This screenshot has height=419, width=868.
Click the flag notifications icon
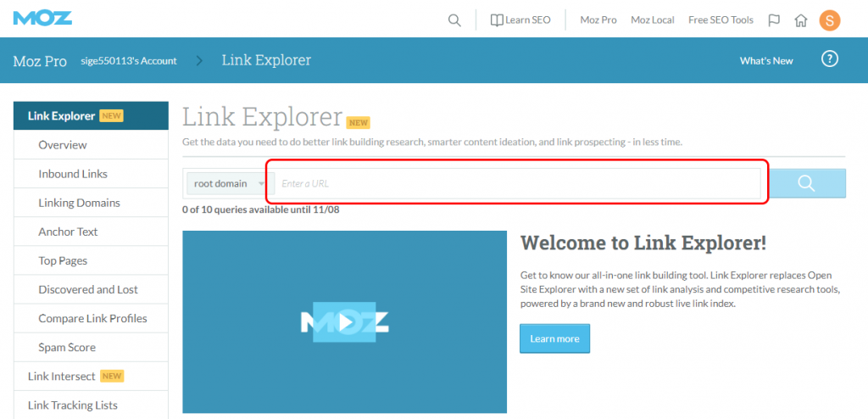click(774, 20)
